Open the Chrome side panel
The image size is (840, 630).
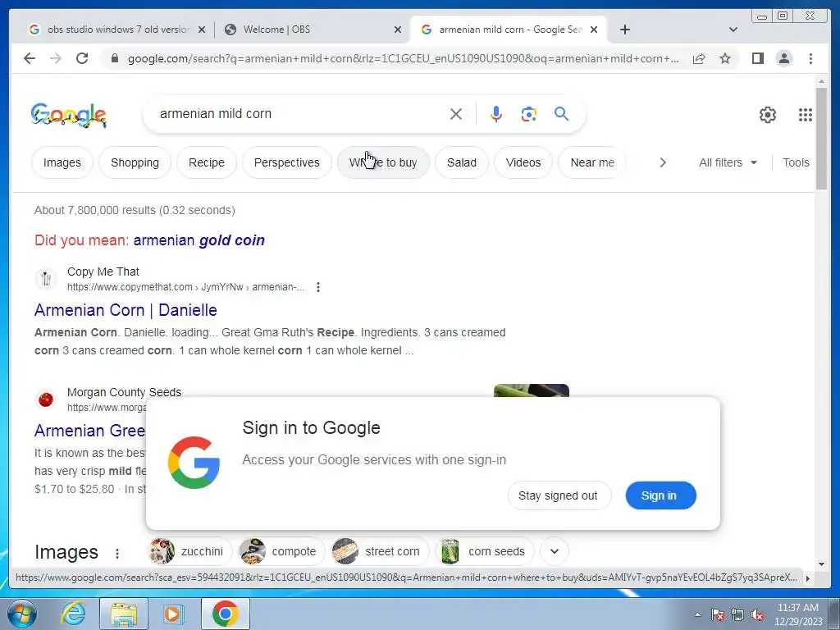click(757, 58)
